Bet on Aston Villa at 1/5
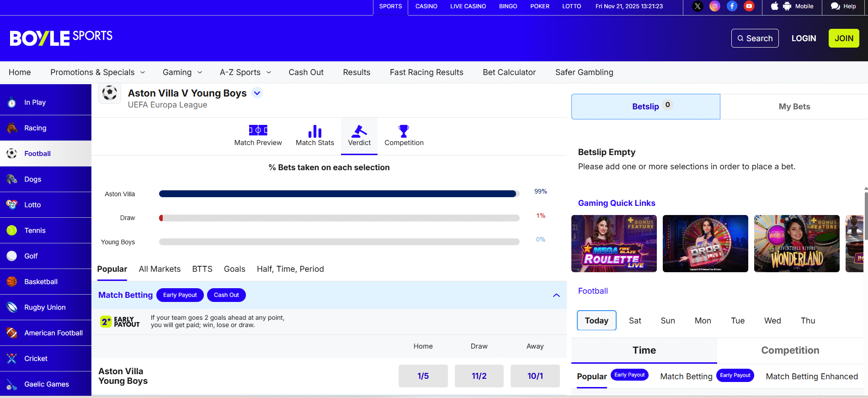868x398 pixels. tap(423, 376)
